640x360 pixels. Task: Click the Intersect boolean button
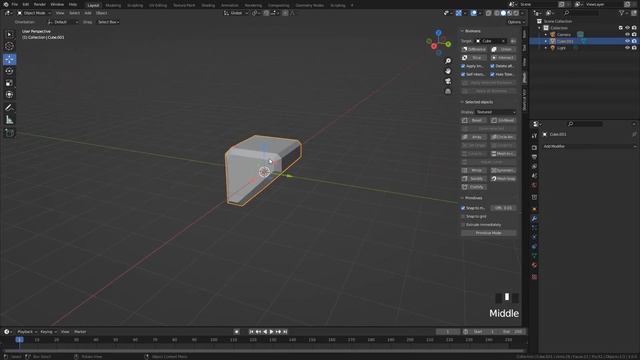pos(503,58)
